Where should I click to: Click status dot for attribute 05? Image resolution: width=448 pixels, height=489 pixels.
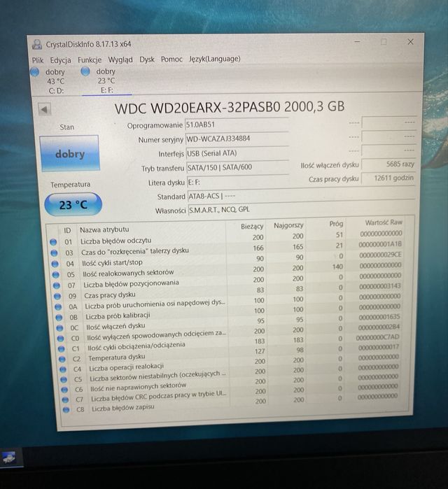pyautogui.click(x=55, y=275)
